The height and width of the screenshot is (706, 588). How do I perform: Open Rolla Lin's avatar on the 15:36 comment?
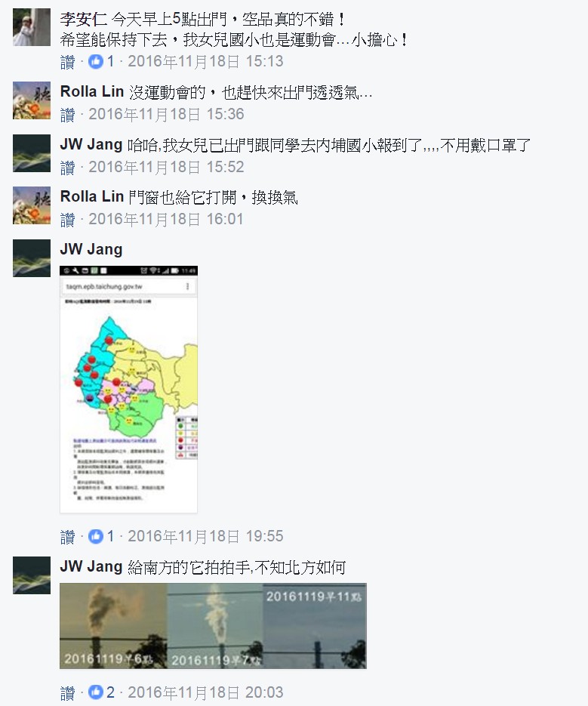(32, 100)
